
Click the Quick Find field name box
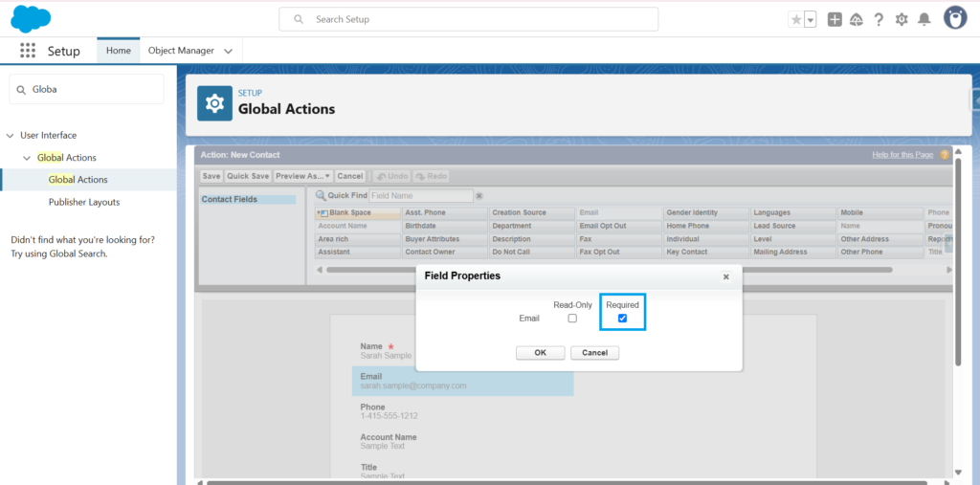click(x=420, y=196)
